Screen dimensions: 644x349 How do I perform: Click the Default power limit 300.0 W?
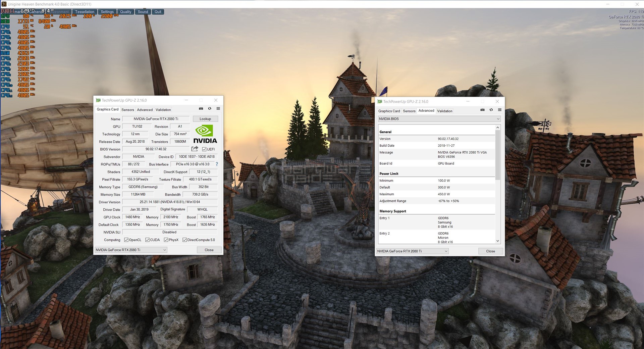pyautogui.click(x=444, y=188)
